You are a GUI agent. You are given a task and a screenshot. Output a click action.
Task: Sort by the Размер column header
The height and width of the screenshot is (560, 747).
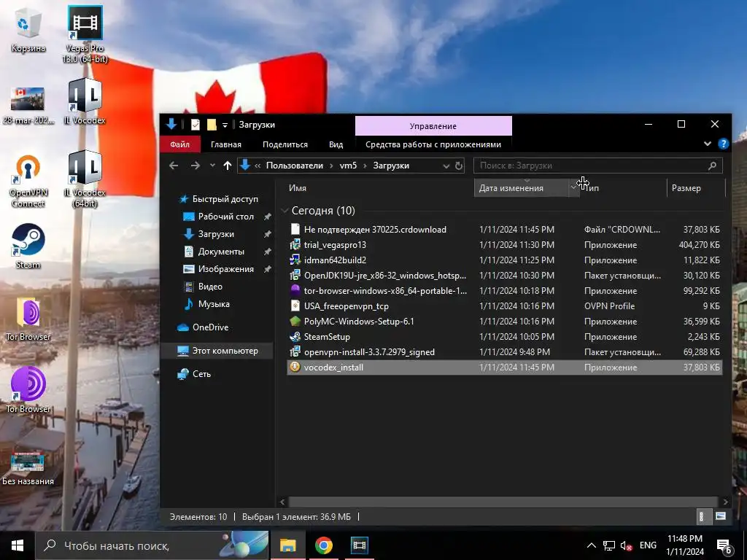(686, 188)
